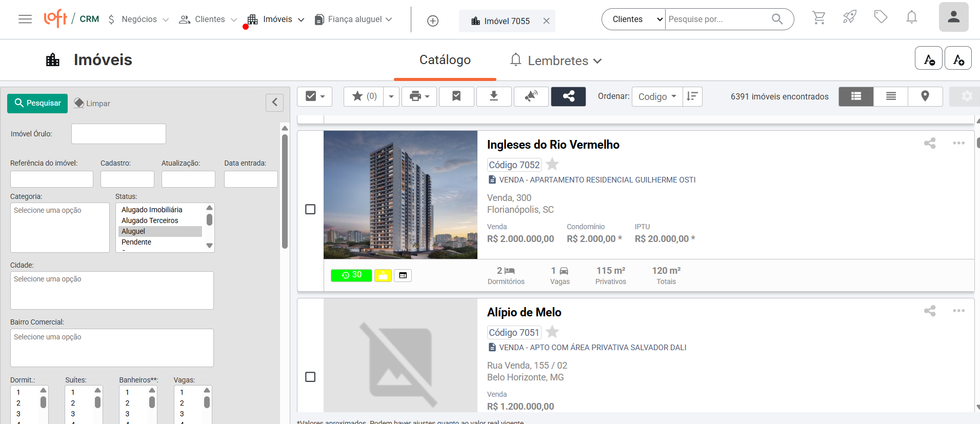Click the dark share toolbar button

[x=568, y=96]
